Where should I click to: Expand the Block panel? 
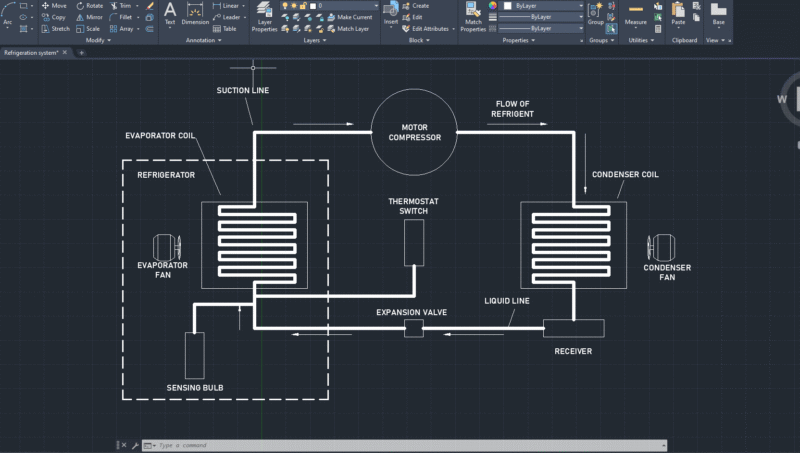[419, 40]
